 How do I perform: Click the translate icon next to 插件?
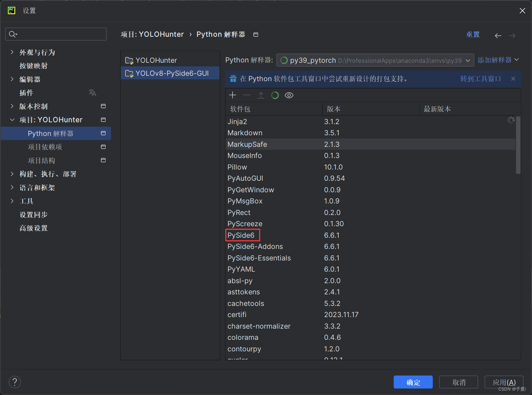(93, 93)
